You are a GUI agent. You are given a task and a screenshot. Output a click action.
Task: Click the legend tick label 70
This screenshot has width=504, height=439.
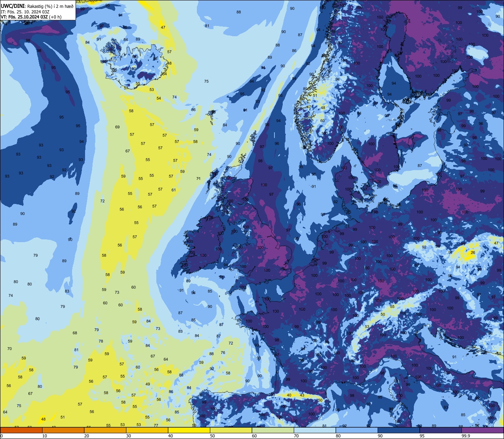pyautogui.click(x=296, y=436)
